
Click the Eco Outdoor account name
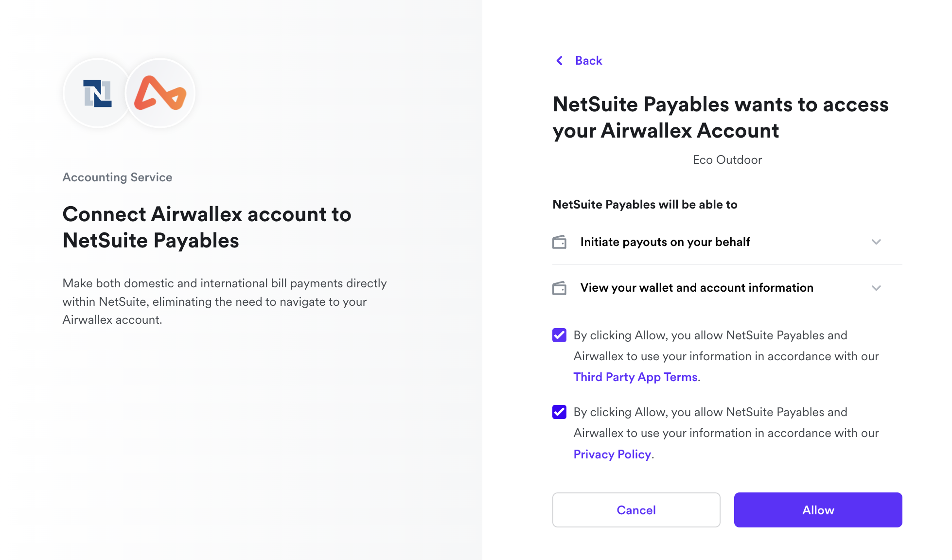[x=727, y=159]
